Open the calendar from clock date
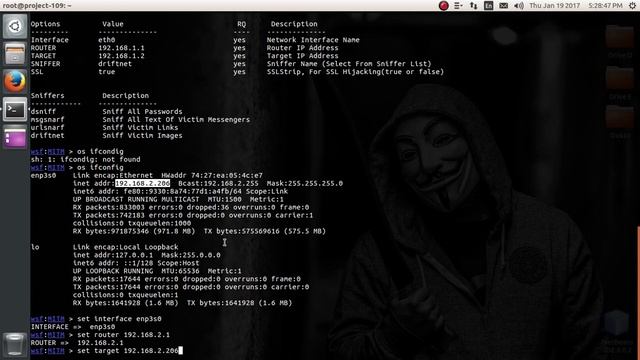The width and height of the screenshot is (640, 360). [x=576, y=5]
